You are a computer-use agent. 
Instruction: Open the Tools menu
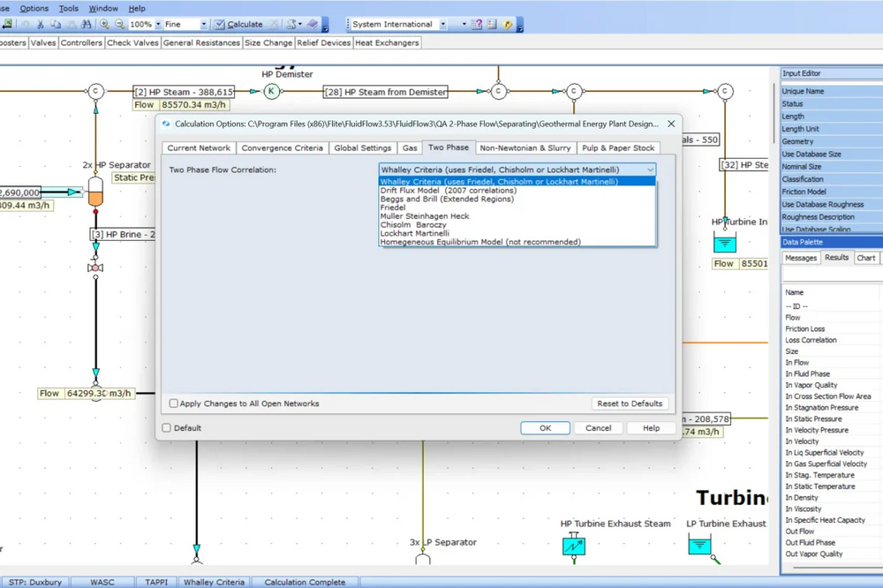68,8
